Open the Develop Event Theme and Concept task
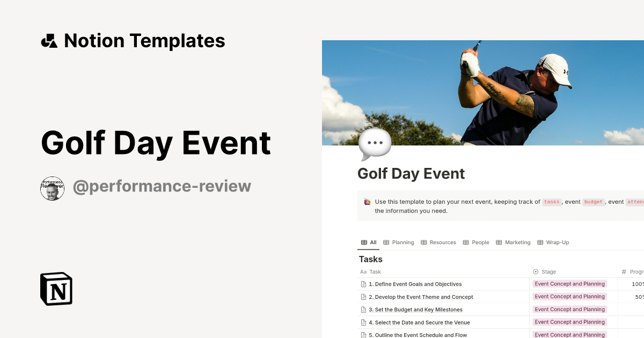644x338 pixels. point(421,297)
